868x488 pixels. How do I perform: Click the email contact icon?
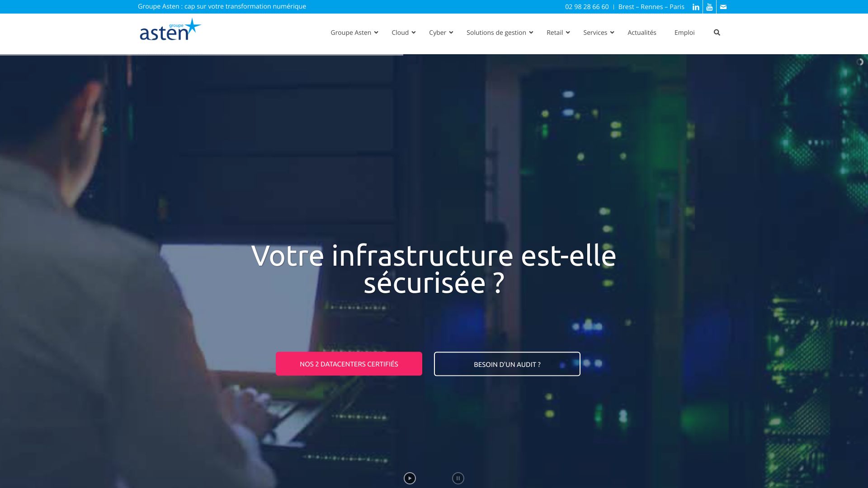point(723,7)
